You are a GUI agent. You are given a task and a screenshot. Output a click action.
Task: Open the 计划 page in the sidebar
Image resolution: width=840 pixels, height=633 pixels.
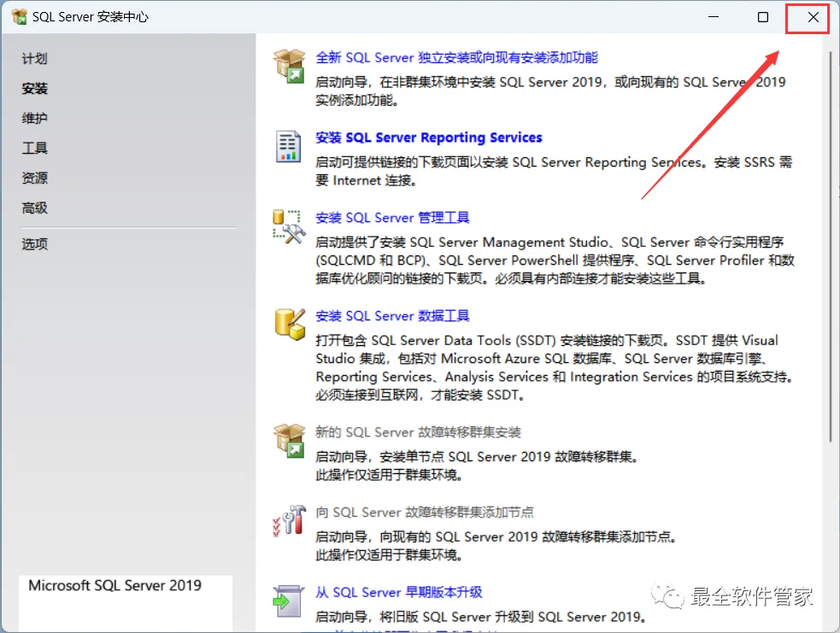pos(35,58)
